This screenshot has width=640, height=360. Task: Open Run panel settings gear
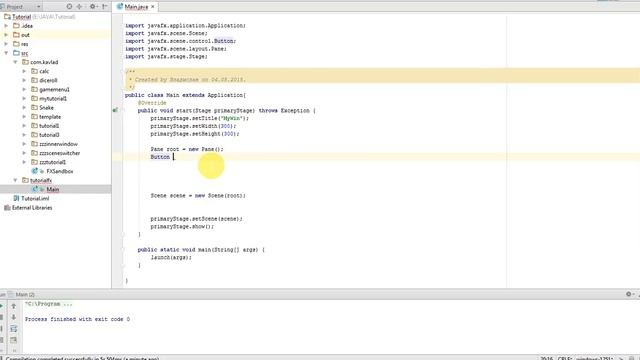pyautogui.click(x=629, y=294)
